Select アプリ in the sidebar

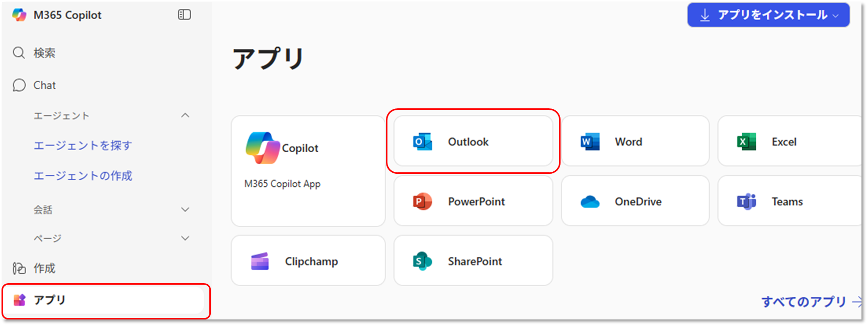click(105, 300)
